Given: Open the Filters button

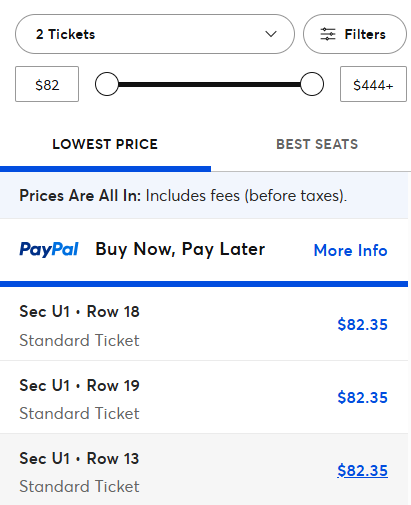Looking at the screenshot, I should point(355,34).
